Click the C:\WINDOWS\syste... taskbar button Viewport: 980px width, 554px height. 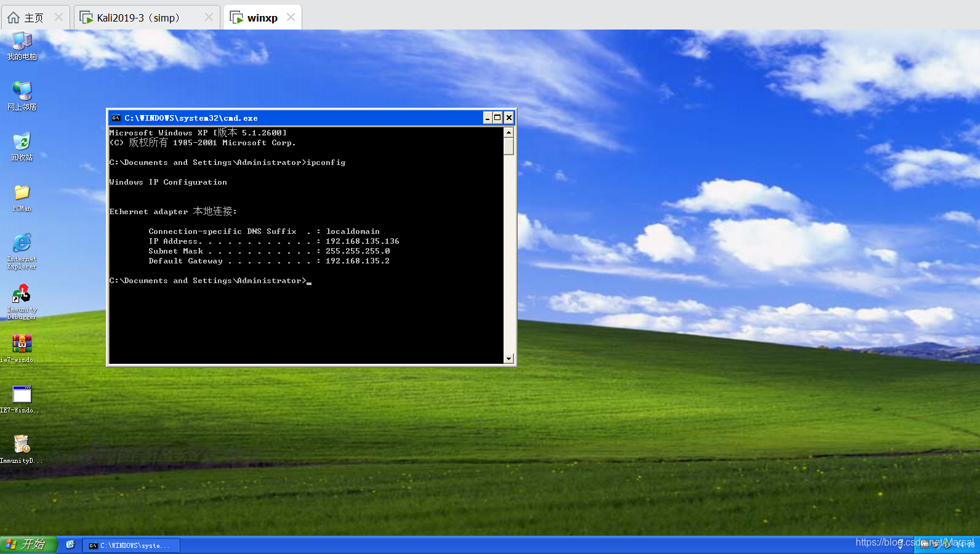[131, 545]
